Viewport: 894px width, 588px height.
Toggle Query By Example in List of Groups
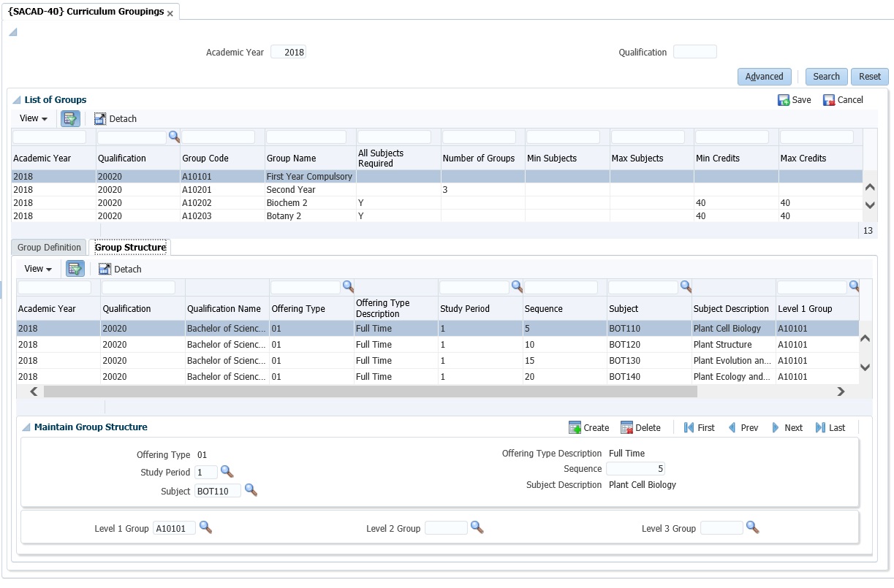(71, 118)
